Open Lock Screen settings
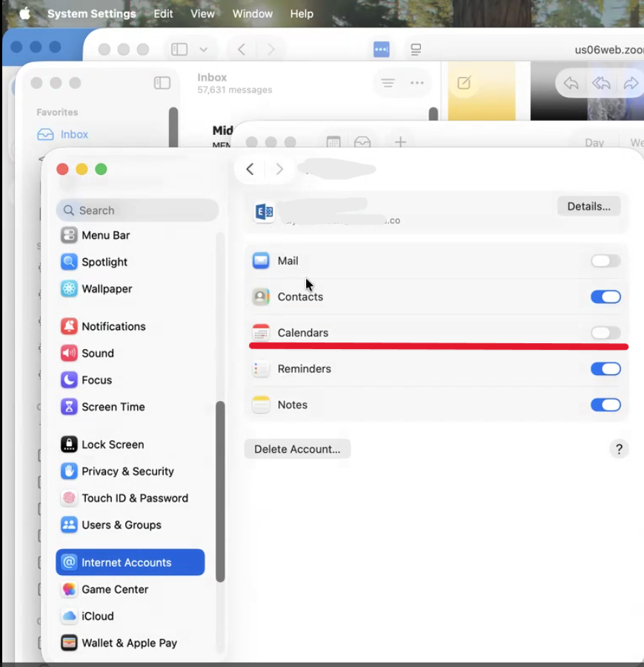This screenshot has height=667, width=644. tap(130, 445)
